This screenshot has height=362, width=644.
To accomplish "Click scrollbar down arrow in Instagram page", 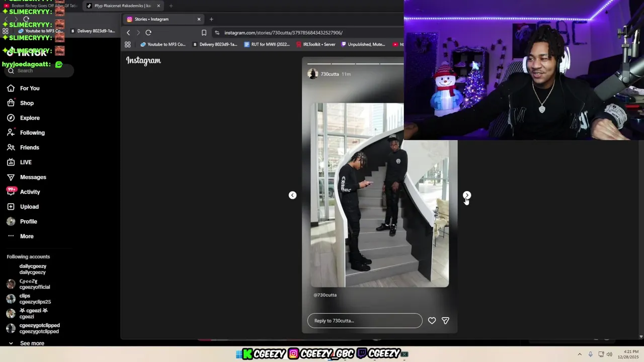I will pyautogui.click(x=640, y=336).
